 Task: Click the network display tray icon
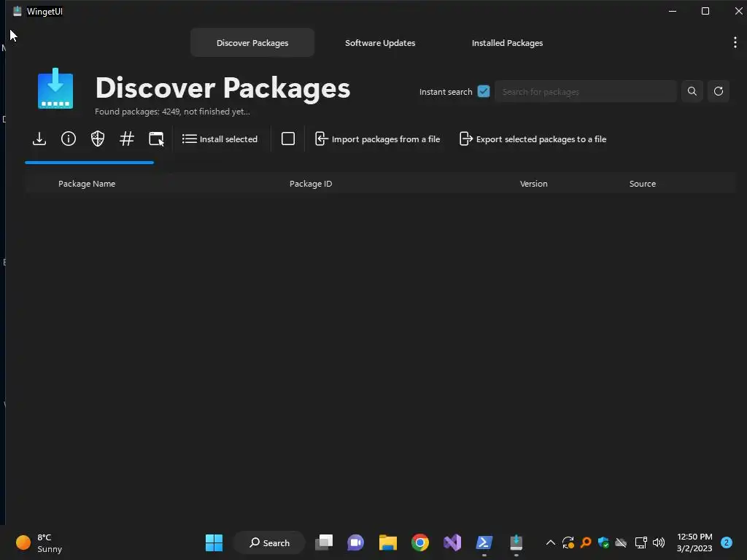(x=640, y=542)
